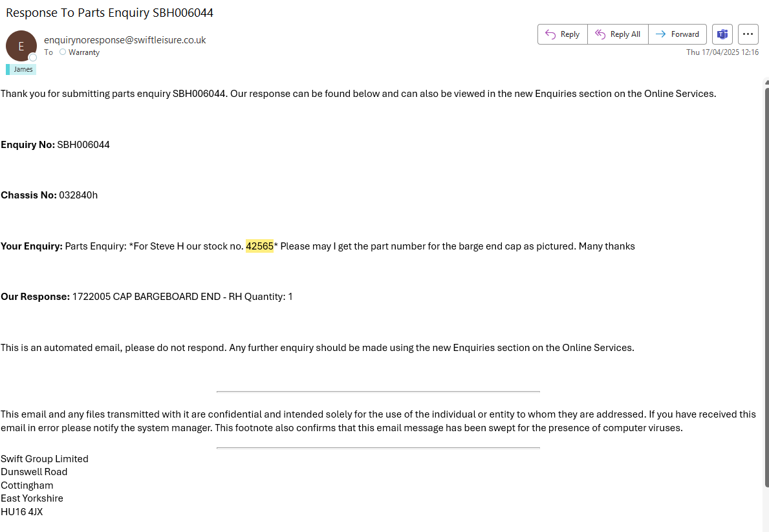
Task: Open the More actions ellipsis menu
Action: coord(748,34)
